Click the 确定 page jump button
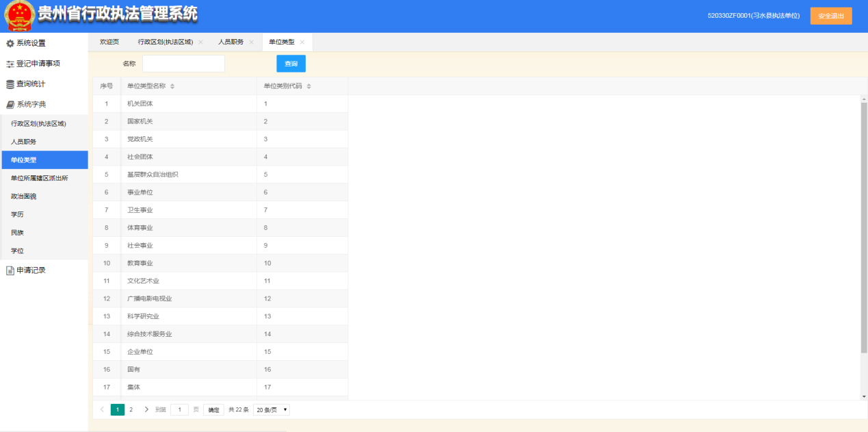This screenshot has height=432, width=868. [x=214, y=410]
